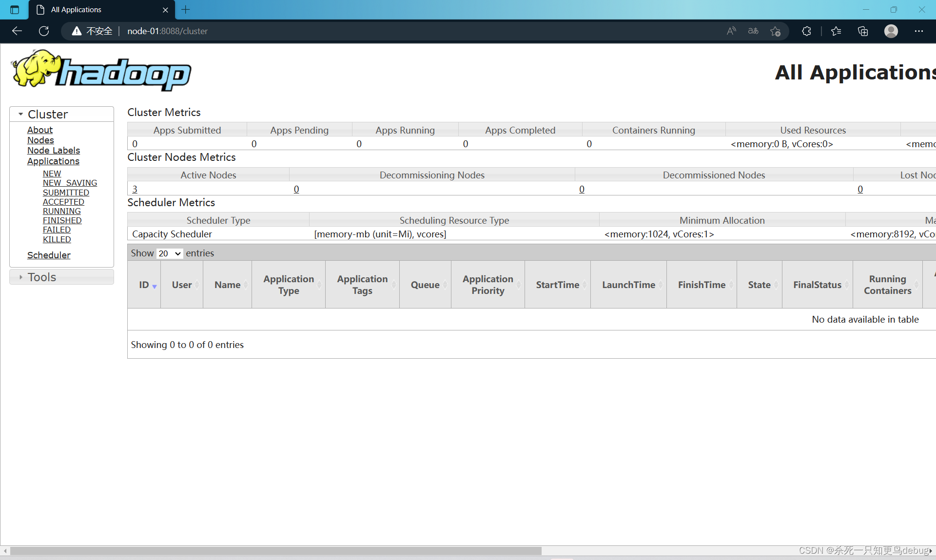Click the page refresh icon
Image resolution: width=936 pixels, height=560 pixels.
[x=44, y=31]
